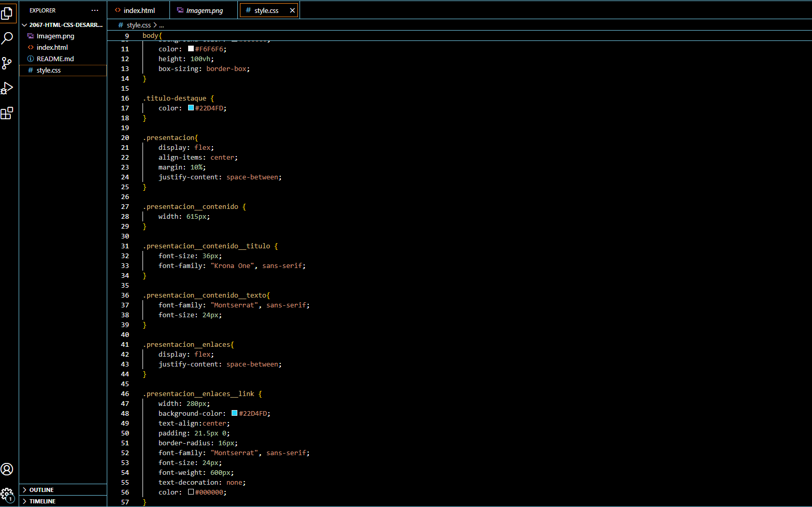812x507 pixels.
Task: Click the .titulo-destaque selector text
Action: pyautogui.click(x=174, y=98)
